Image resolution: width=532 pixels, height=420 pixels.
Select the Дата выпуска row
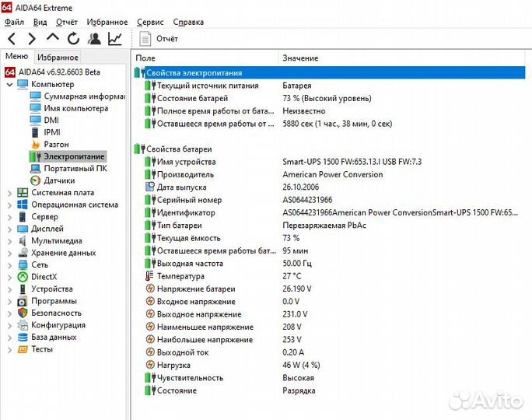[330, 187]
